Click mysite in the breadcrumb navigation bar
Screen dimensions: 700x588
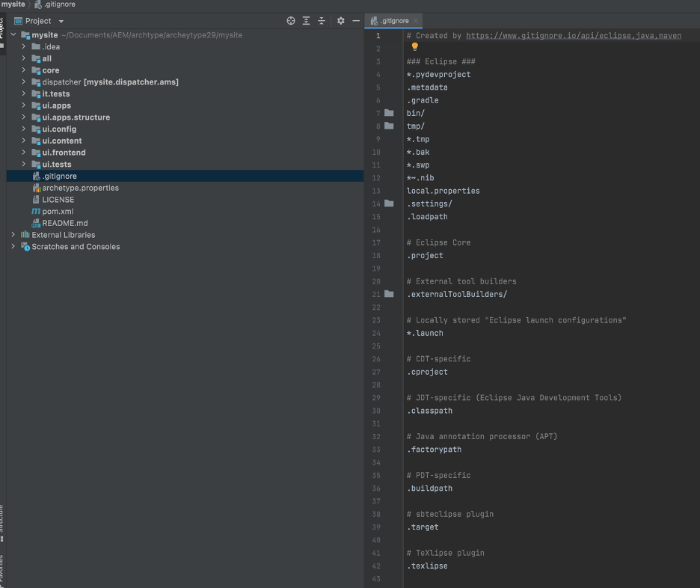(13, 4)
